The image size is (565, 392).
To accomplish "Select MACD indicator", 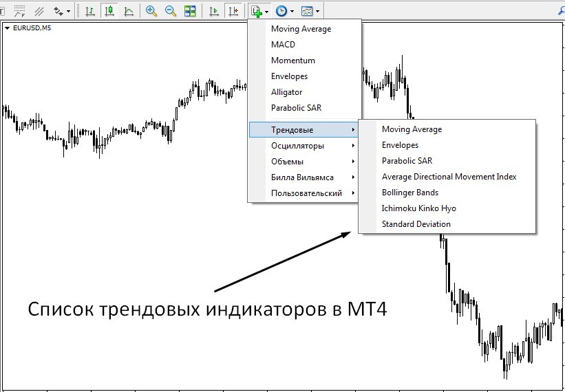I will pyautogui.click(x=304, y=45).
